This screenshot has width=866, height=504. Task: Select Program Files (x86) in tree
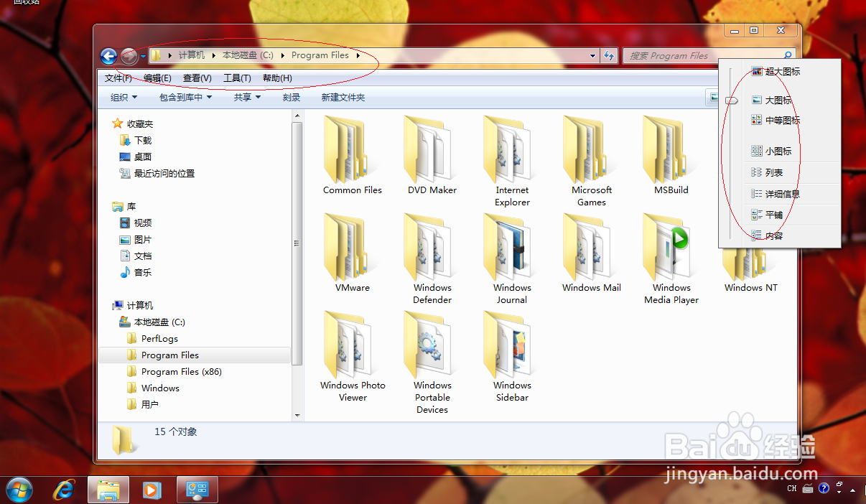pyautogui.click(x=181, y=371)
